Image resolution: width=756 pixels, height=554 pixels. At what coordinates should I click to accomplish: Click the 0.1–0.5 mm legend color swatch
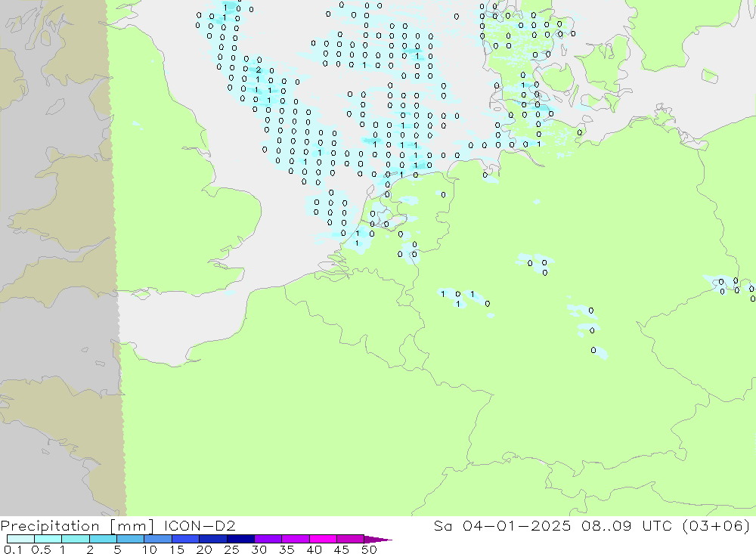click(20, 539)
